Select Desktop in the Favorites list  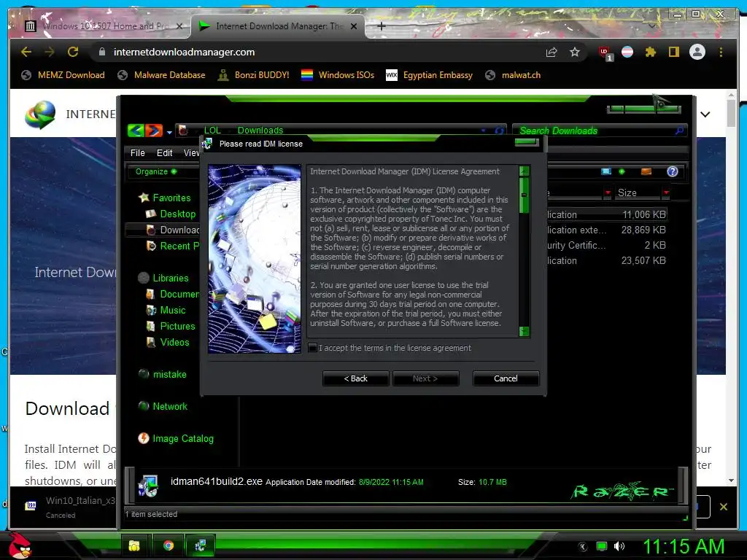(x=178, y=214)
